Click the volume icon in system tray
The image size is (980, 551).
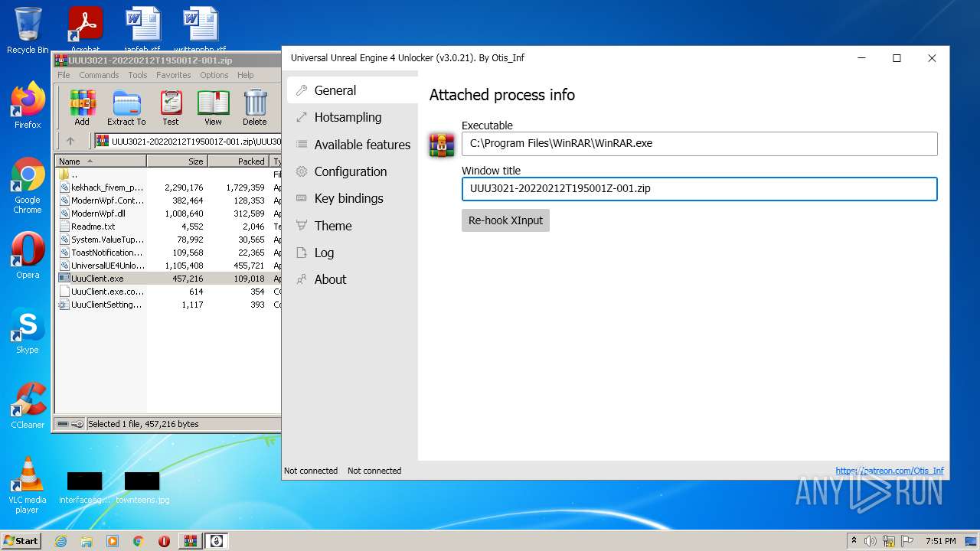coord(871,541)
